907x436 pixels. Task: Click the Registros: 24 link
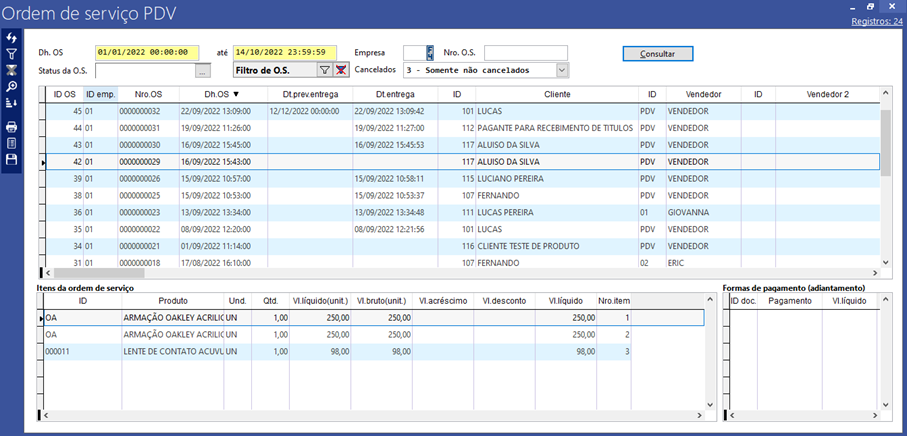(x=876, y=21)
